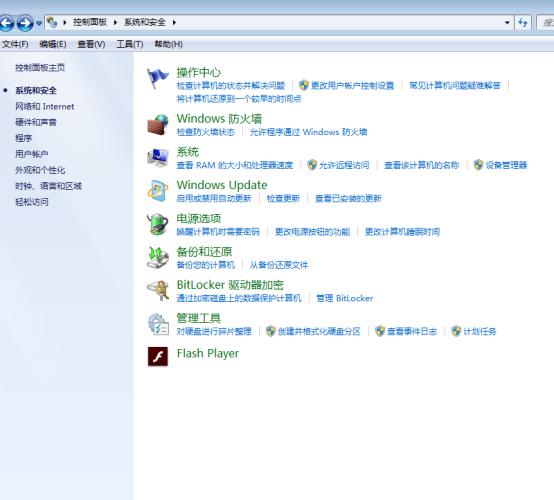Click 允许程序通过 Windows 防火墙 link
Screen dimensions: 554x500
[x=308, y=132]
